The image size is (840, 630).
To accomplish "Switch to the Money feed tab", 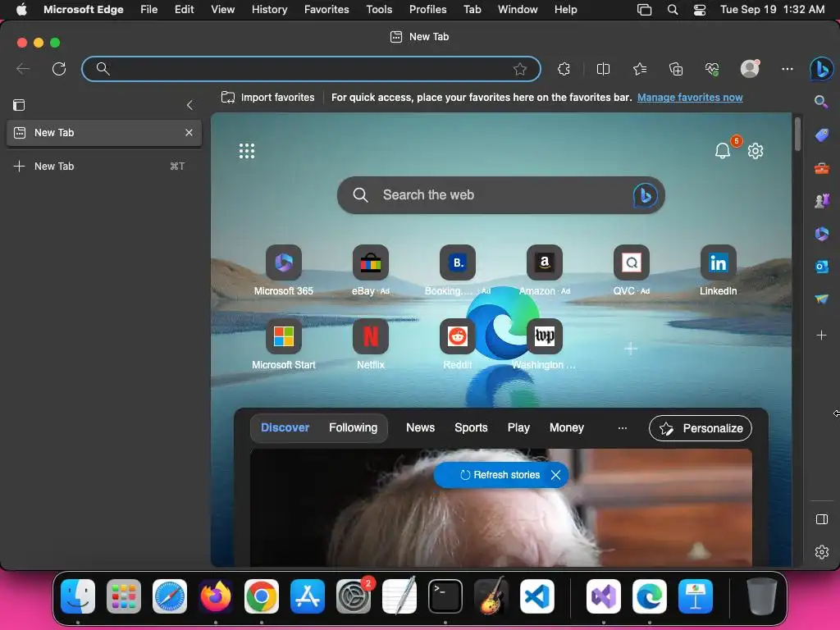I will (x=567, y=427).
